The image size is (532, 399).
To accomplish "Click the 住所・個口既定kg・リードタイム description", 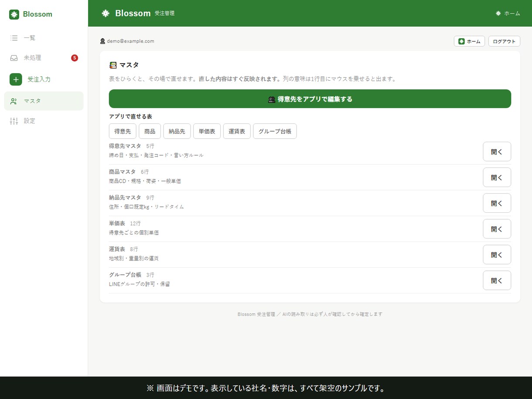I will click(x=147, y=207).
